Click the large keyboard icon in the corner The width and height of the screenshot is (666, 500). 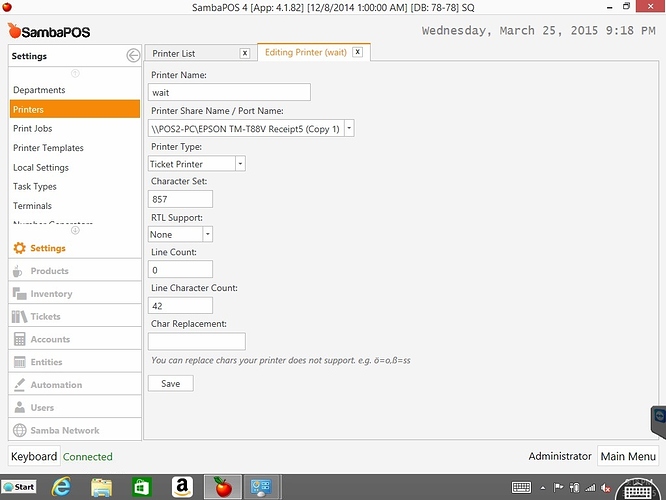pyautogui.click(x=639, y=490)
